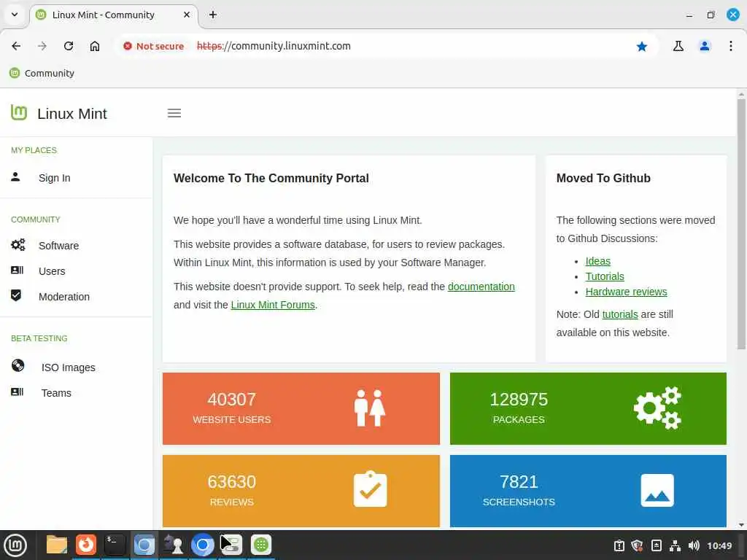Open the three-dot browser menu

click(x=731, y=46)
